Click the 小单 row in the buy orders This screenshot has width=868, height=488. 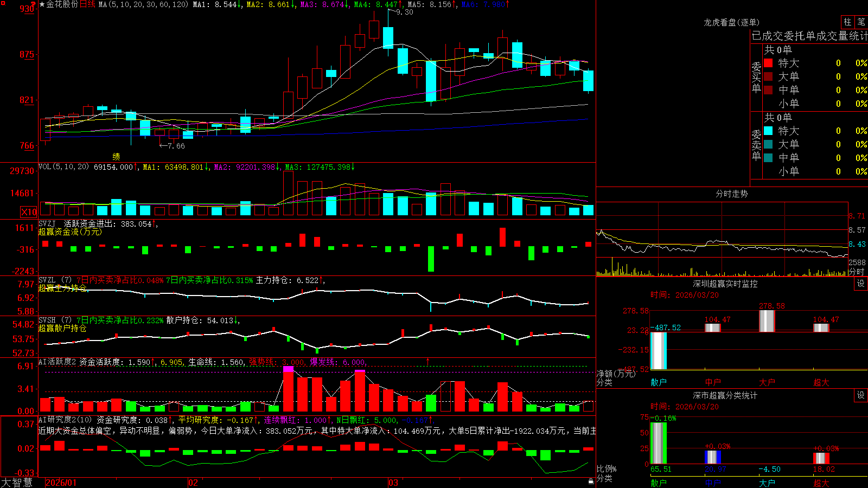click(816, 104)
